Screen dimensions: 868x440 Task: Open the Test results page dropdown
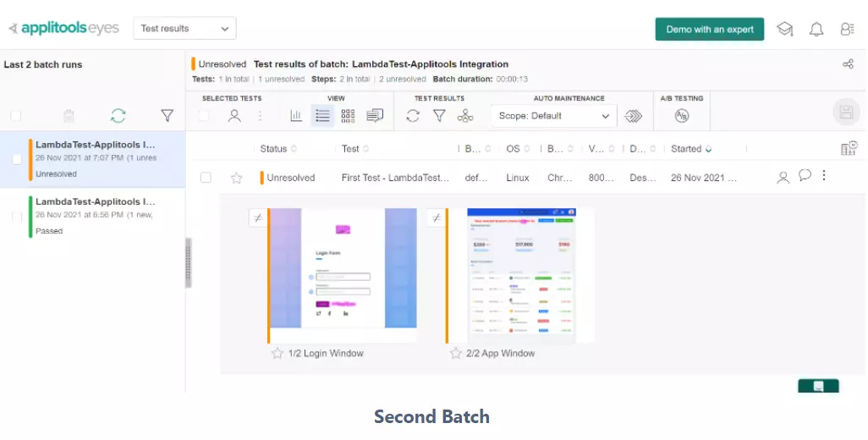[x=184, y=29]
